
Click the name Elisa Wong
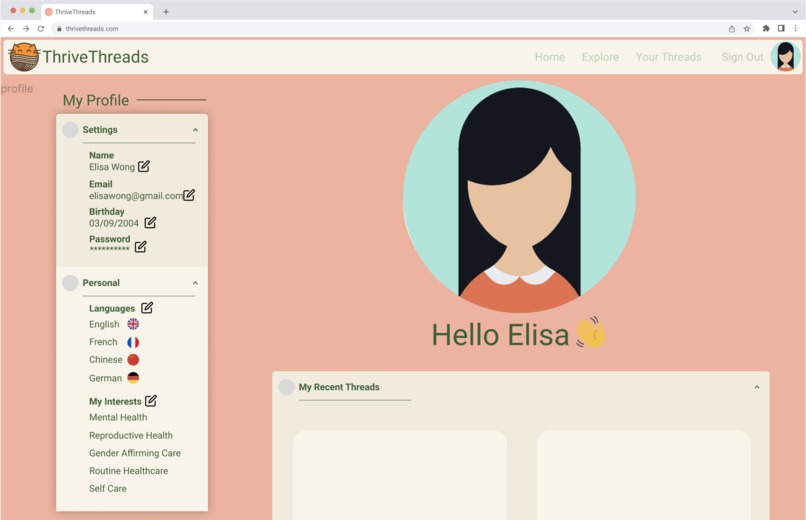(112, 167)
